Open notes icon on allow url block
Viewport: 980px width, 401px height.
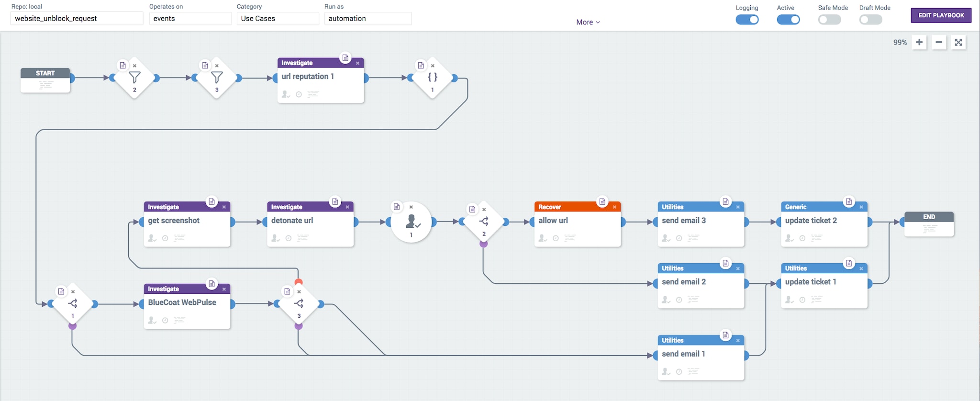602,202
